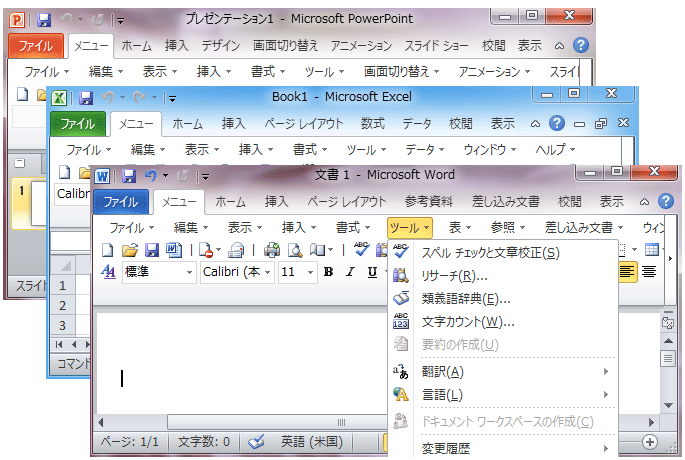The height and width of the screenshot is (460, 685).
Task: Open Word 編集 classic menu
Action: tap(191, 228)
